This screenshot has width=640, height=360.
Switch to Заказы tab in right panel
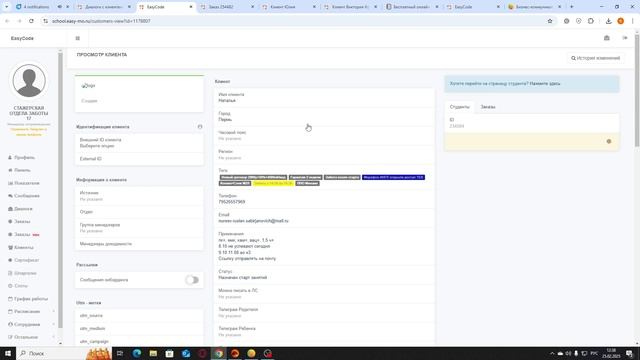coord(488,107)
